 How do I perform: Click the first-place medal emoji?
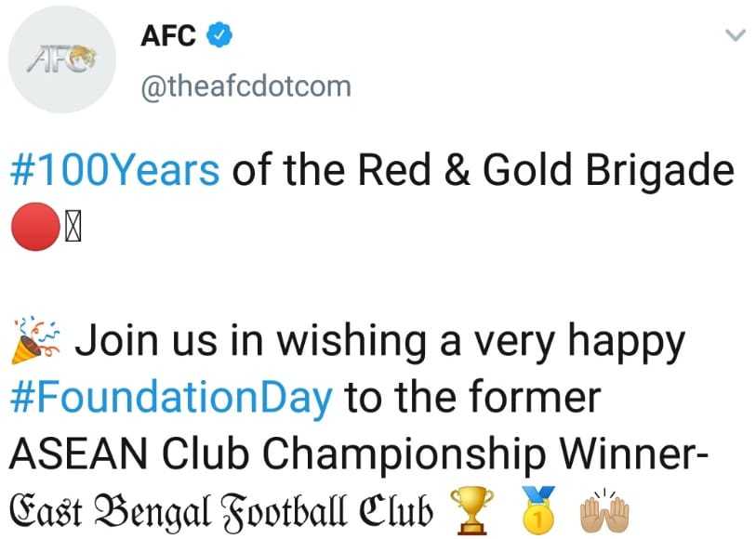[539, 510]
